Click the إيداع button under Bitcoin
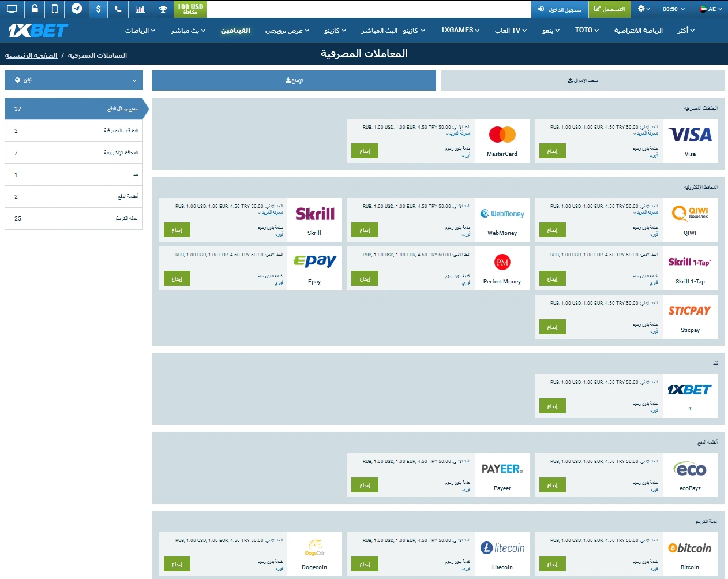The image size is (728, 579). 552,564
